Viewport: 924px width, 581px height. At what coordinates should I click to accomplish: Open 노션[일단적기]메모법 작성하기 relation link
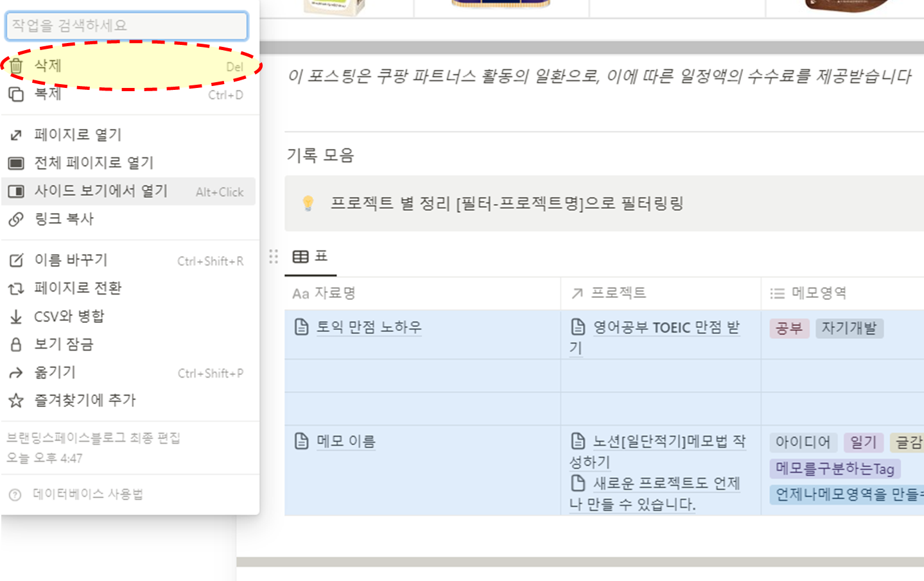click(658, 451)
